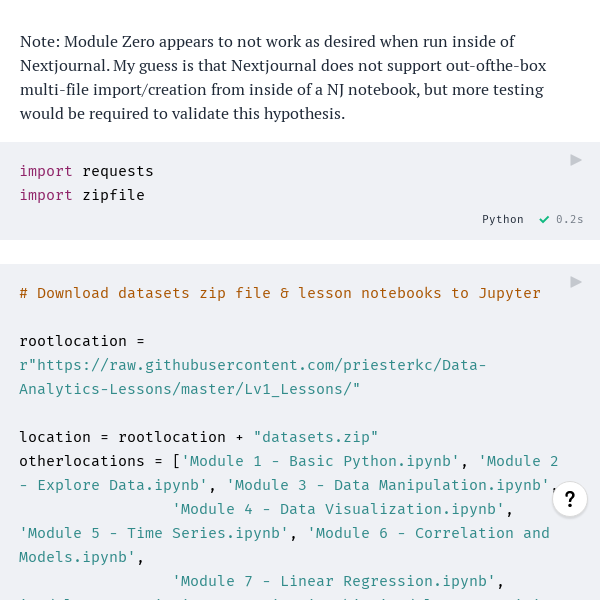The image size is (600, 600).
Task: Click the '# Download datasets zip file' comment
Action: click(280, 293)
